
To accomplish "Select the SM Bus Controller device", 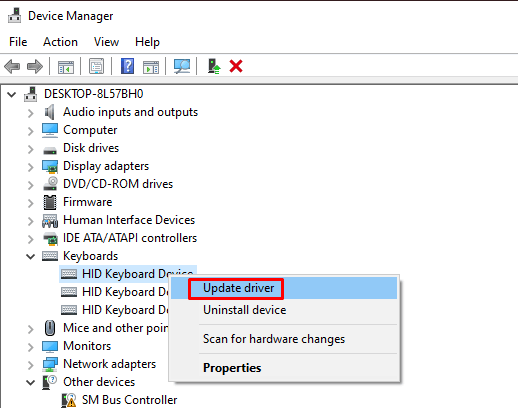I will pos(129,400).
